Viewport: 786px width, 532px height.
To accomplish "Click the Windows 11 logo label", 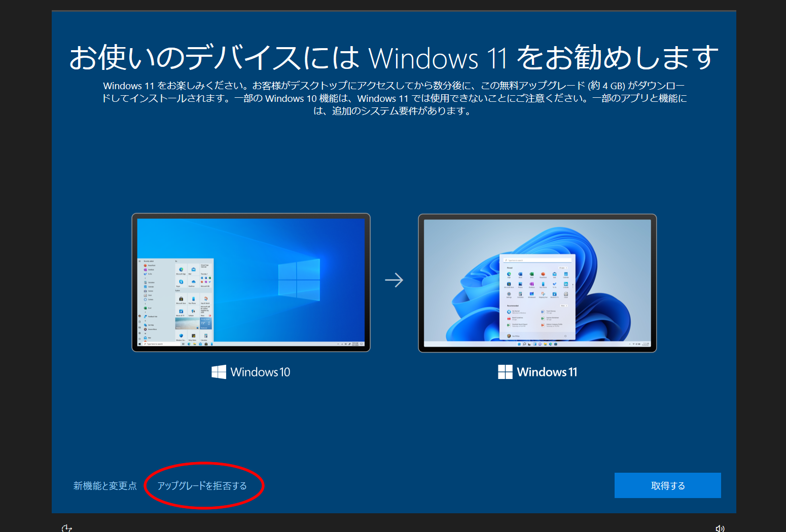I will point(538,372).
